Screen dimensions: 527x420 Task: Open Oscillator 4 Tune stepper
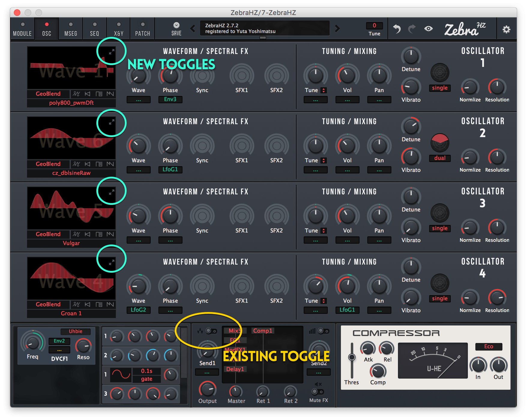click(324, 301)
